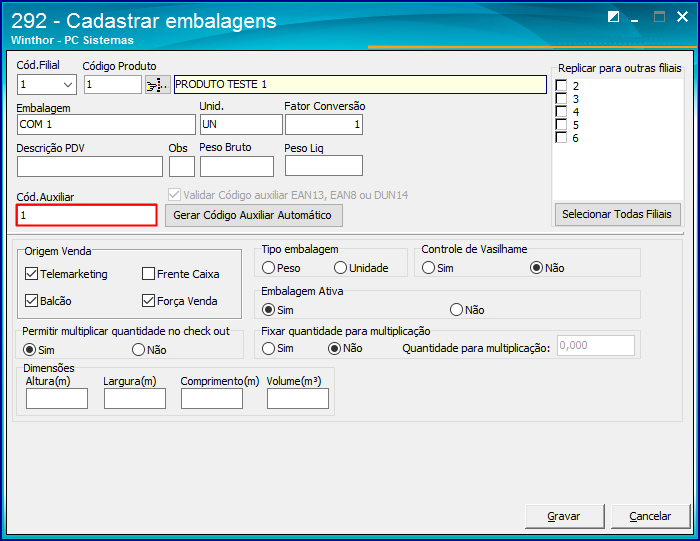Set Controle de Vasilhame to Não
This screenshot has height=541, width=700.
536,268
